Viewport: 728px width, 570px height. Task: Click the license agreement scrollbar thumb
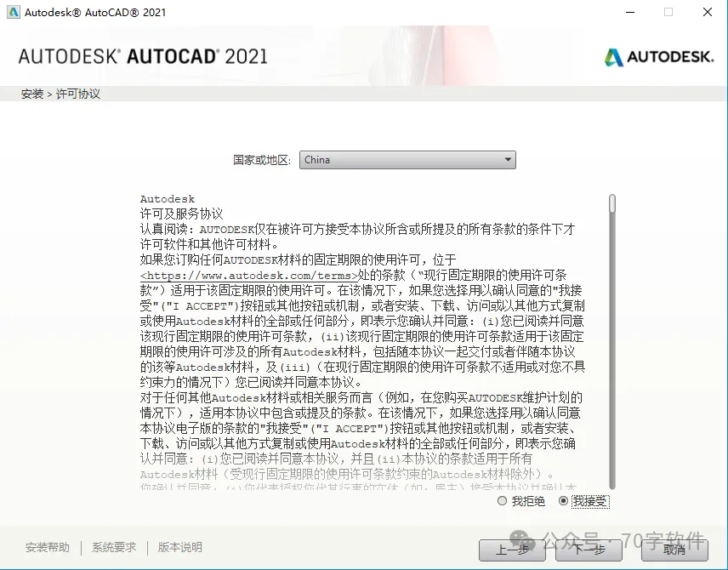coord(612,204)
